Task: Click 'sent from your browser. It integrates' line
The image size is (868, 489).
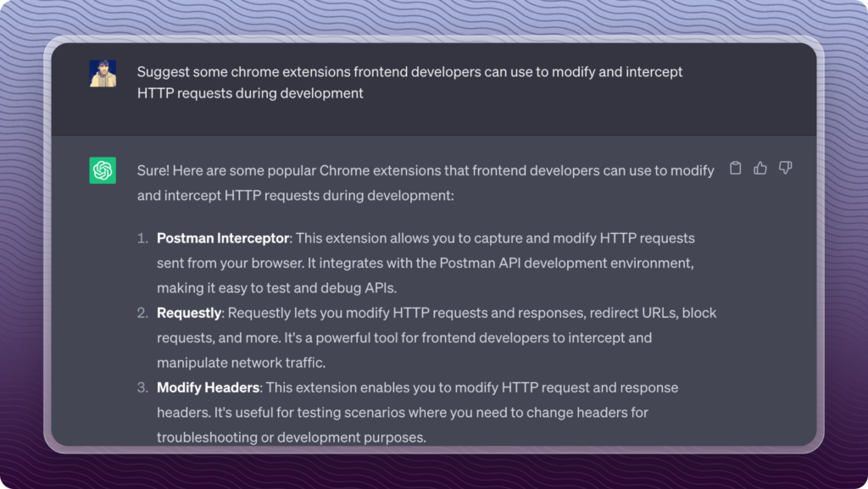Action: (x=426, y=264)
